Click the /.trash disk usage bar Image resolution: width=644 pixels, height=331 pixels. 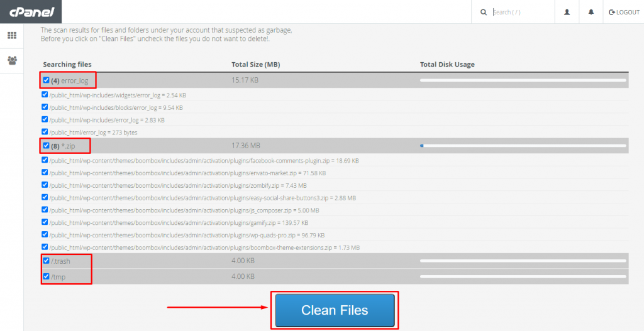(523, 261)
